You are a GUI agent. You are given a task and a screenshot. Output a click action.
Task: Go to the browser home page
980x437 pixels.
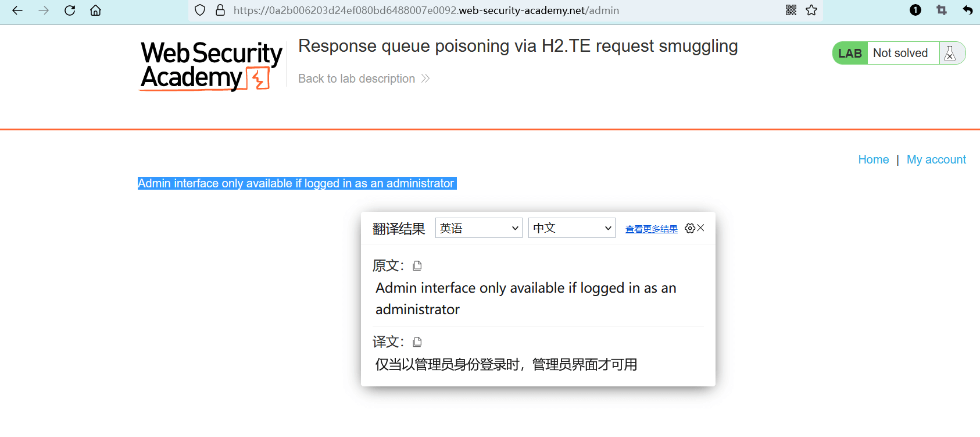96,10
